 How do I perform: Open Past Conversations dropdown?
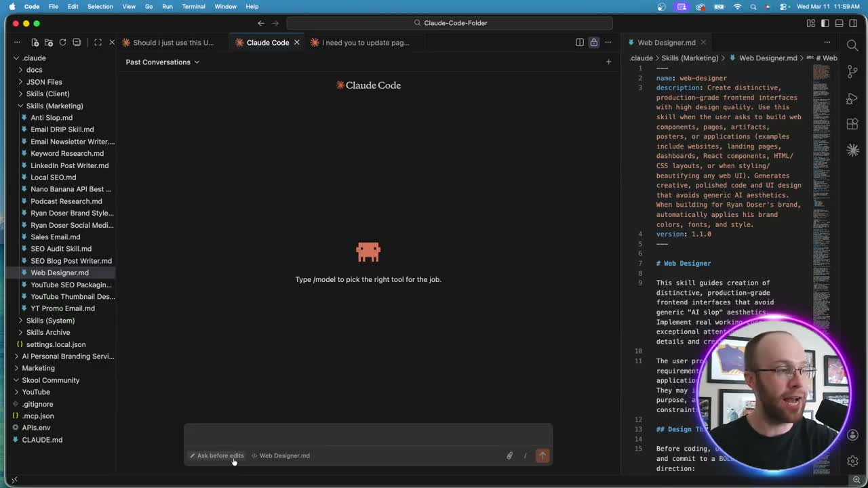[162, 62]
